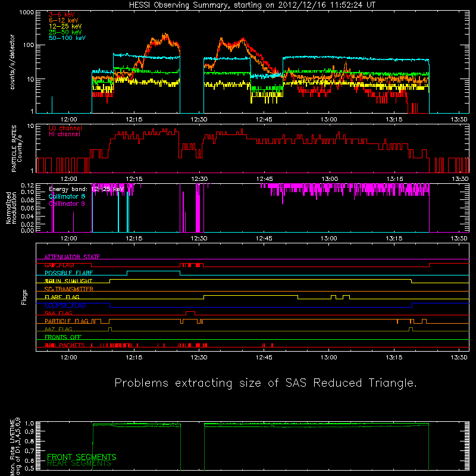The height and width of the screenshot is (476, 476).
Task: Click the '0.7' livetime tick label
Action: click(x=29, y=451)
